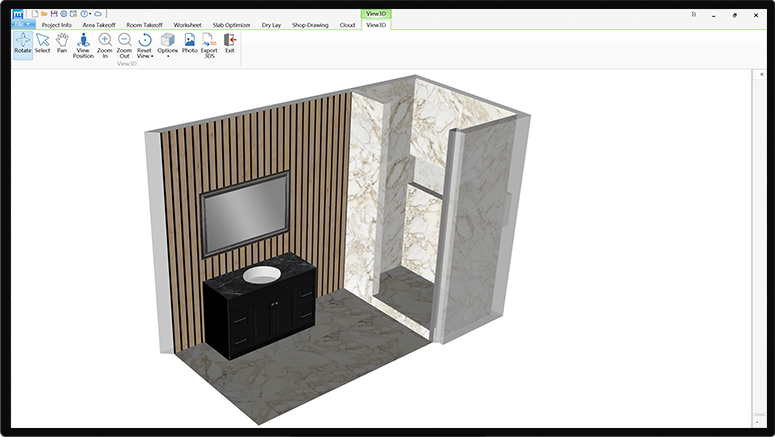Select the Rotate tool
Viewport: 775px width, 437px height.
pos(22,44)
